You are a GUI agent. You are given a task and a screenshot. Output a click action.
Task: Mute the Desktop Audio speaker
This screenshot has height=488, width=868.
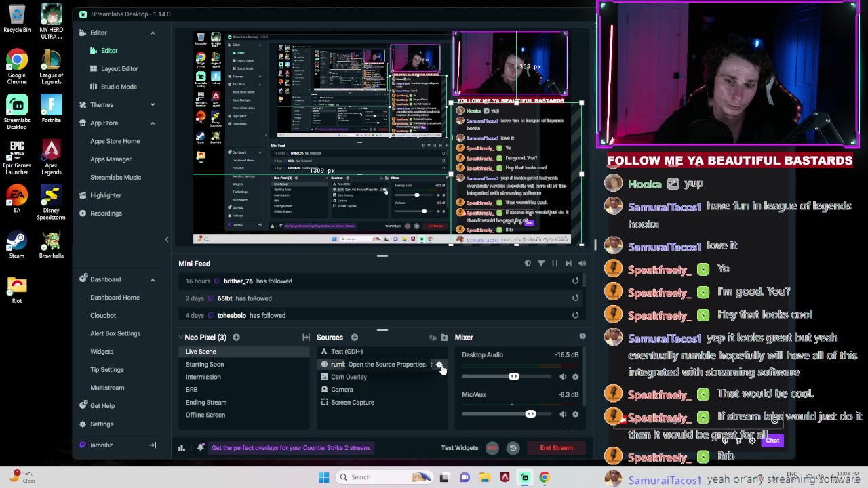[x=563, y=377]
